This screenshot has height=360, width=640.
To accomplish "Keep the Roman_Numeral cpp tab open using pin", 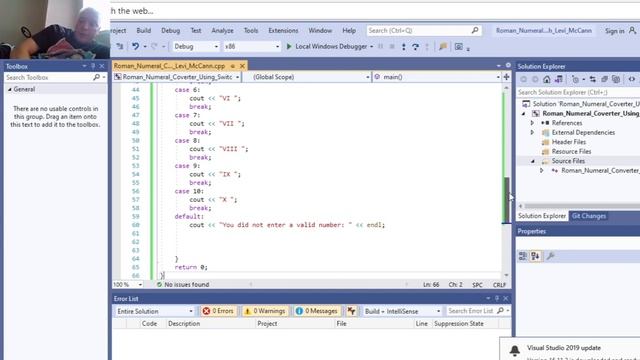I will [233, 66].
